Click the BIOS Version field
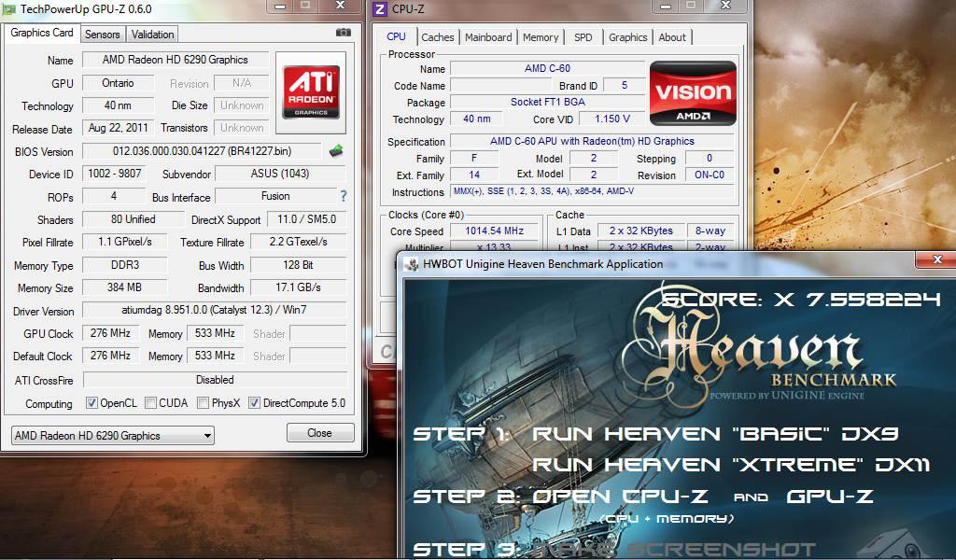 tap(202, 150)
